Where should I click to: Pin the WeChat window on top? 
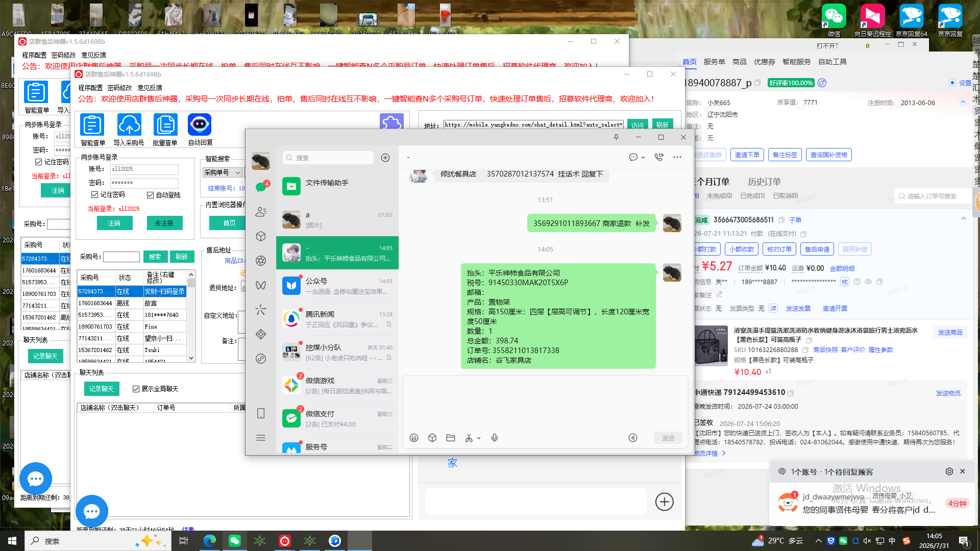(616, 137)
